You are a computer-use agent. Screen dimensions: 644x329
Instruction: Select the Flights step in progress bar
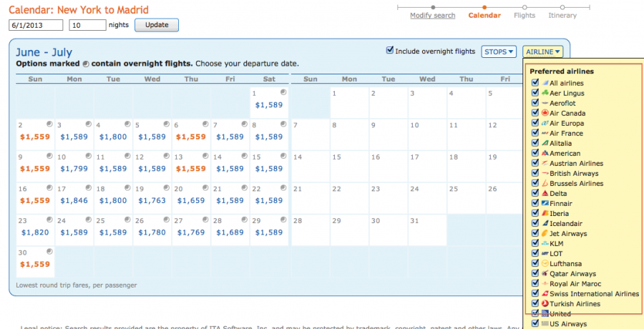(x=525, y=15)
